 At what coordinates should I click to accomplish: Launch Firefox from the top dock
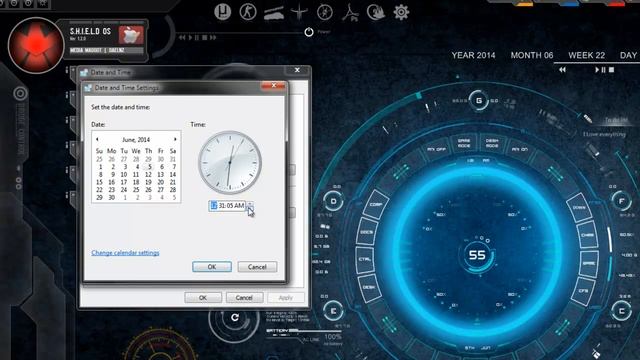(x=376, y=12)
